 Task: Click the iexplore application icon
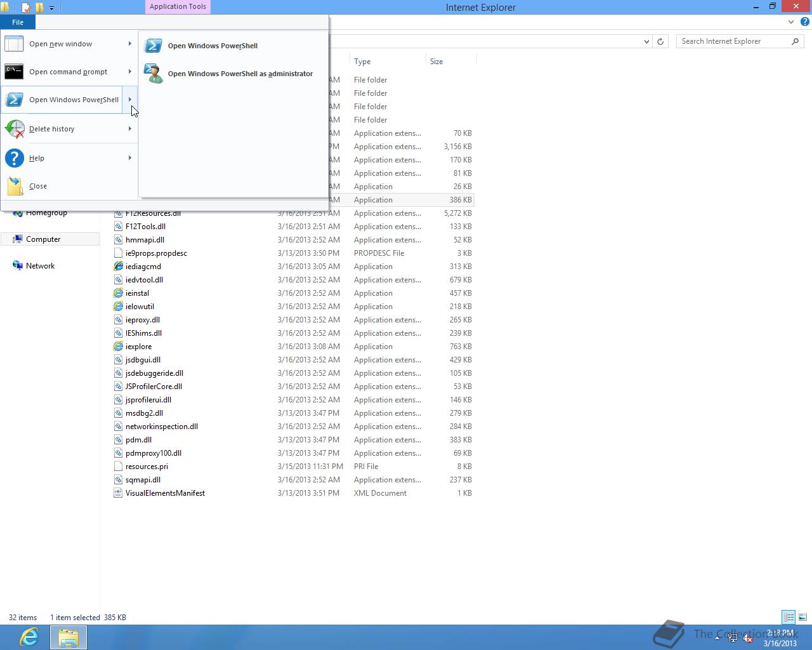118,347
